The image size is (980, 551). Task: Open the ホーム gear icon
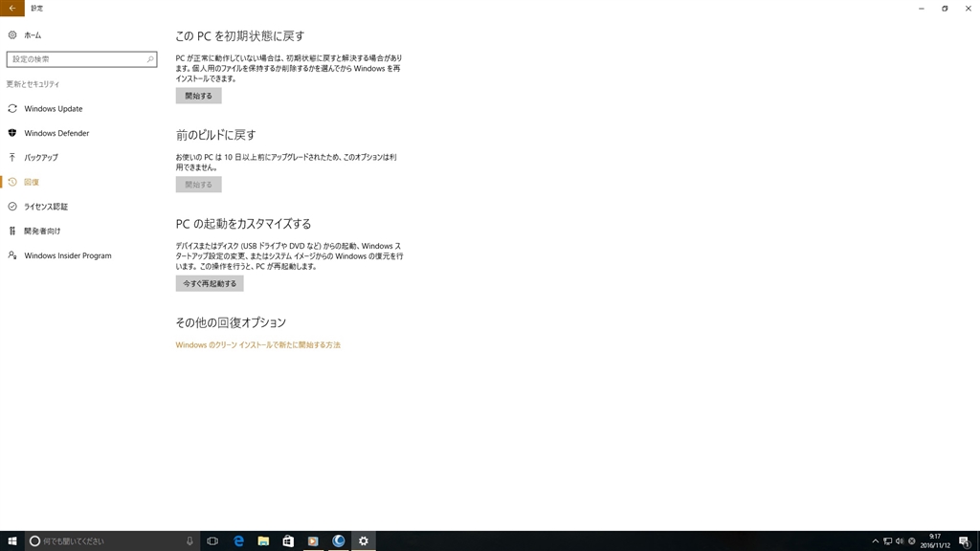click(11, 35)
